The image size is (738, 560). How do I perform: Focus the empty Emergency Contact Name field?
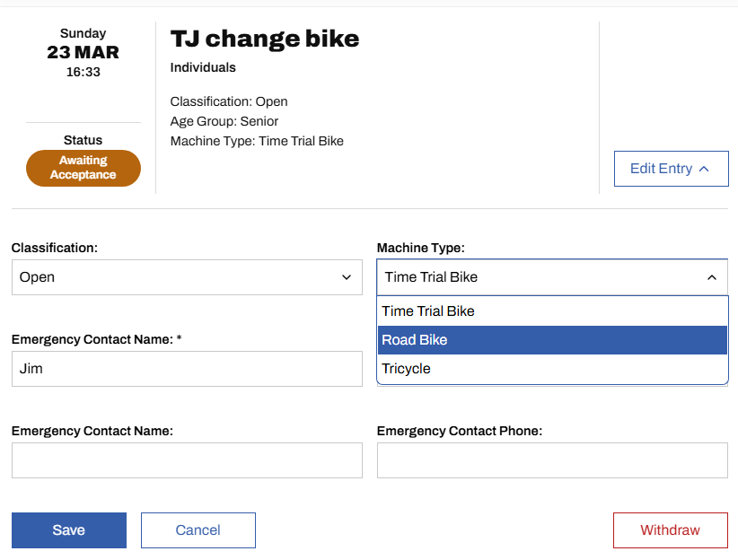point(187,460)
